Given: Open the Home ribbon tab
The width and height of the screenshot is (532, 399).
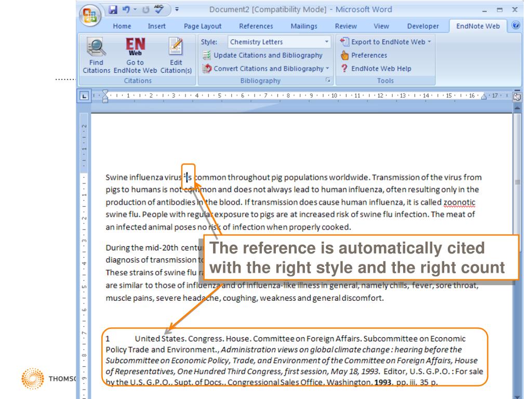Looking at the screenshot, I should [x=122, y=26].
